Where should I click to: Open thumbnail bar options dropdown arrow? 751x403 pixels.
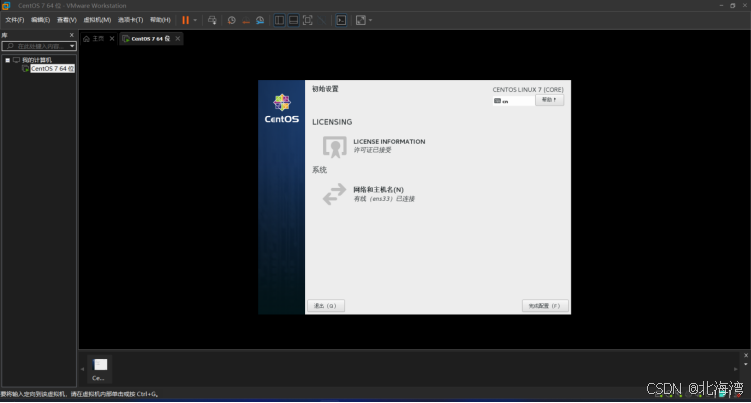click(746, 365)
